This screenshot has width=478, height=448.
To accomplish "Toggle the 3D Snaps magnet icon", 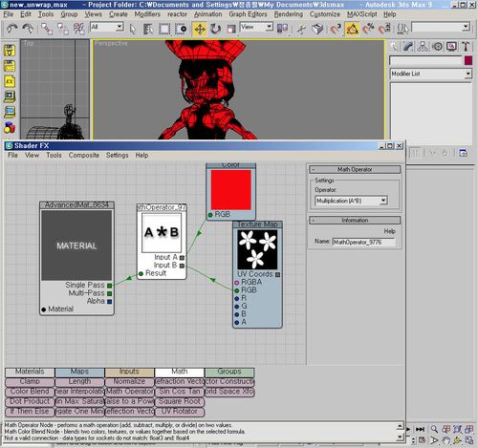I will click(x=335, y=29).
